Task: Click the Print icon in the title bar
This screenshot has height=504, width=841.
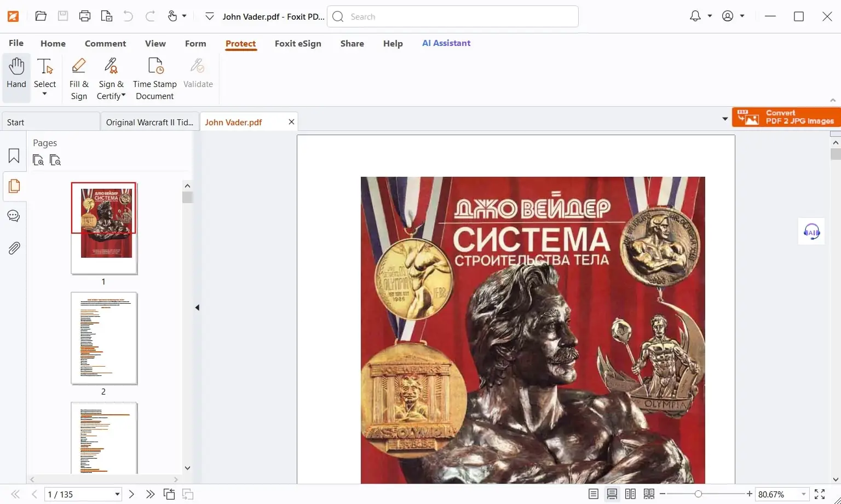Action: point(85,16)
